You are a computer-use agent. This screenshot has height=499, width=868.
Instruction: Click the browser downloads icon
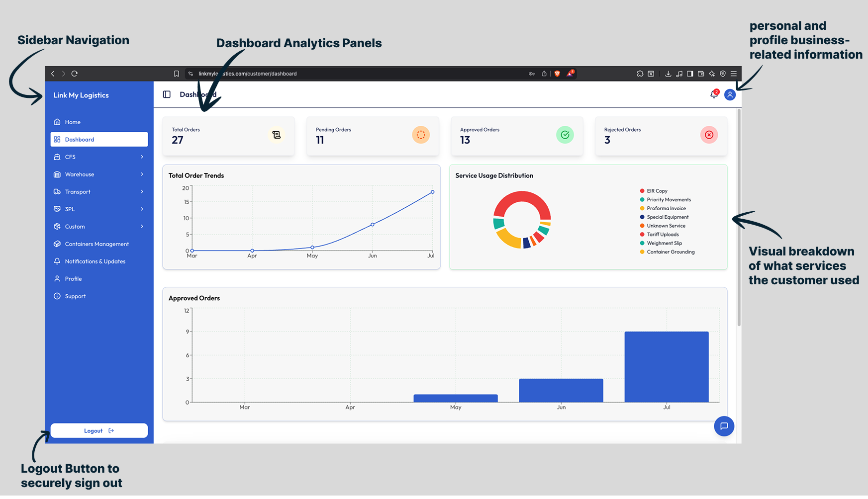pyautogui.click(x=668, y=74)
